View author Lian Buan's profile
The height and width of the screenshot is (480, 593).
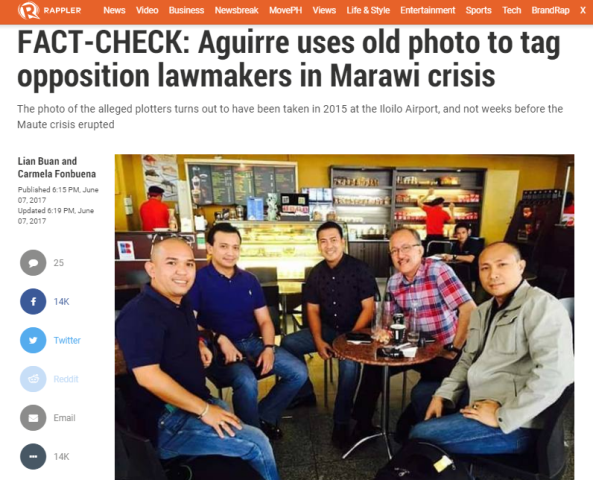point(39,161)
